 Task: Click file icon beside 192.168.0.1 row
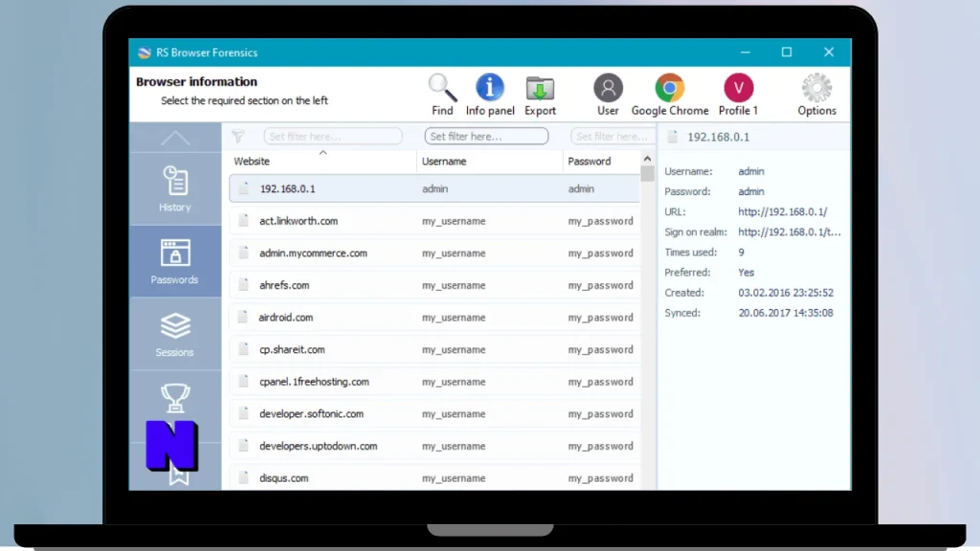coord(243,188)
